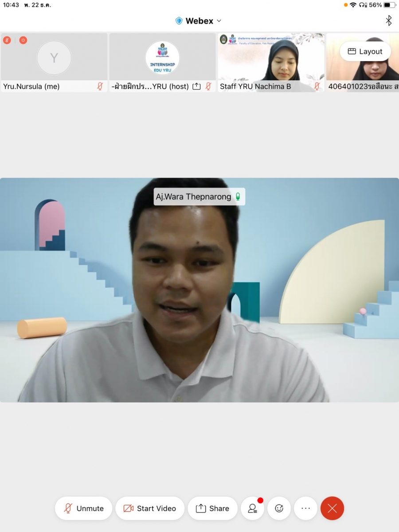Click the host's sharing indicator icon
Viewport: 399px width, 532px height.
coord(197,86)
